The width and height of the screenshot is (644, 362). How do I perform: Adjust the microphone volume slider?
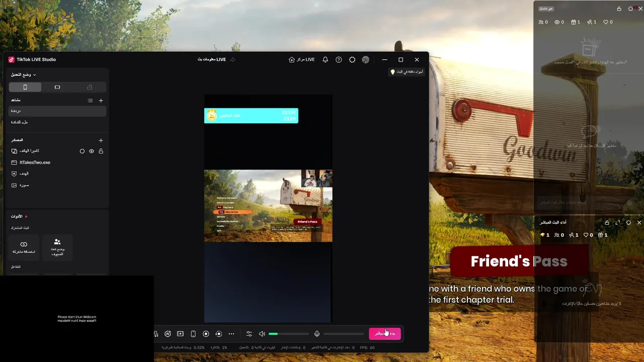tap(344, 334)
